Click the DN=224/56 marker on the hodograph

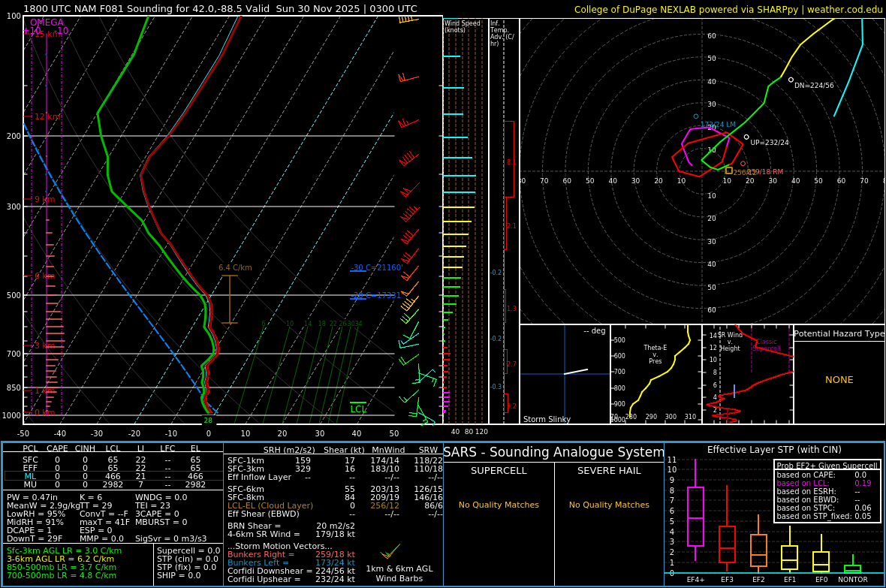pyautogui.click(x=791, y=80)
